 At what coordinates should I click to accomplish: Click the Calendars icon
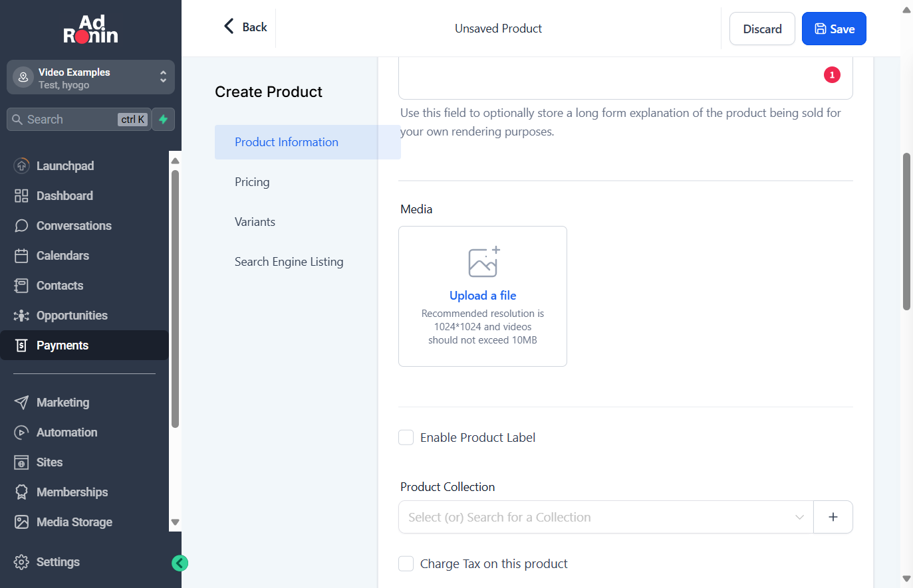coord(21,255)
